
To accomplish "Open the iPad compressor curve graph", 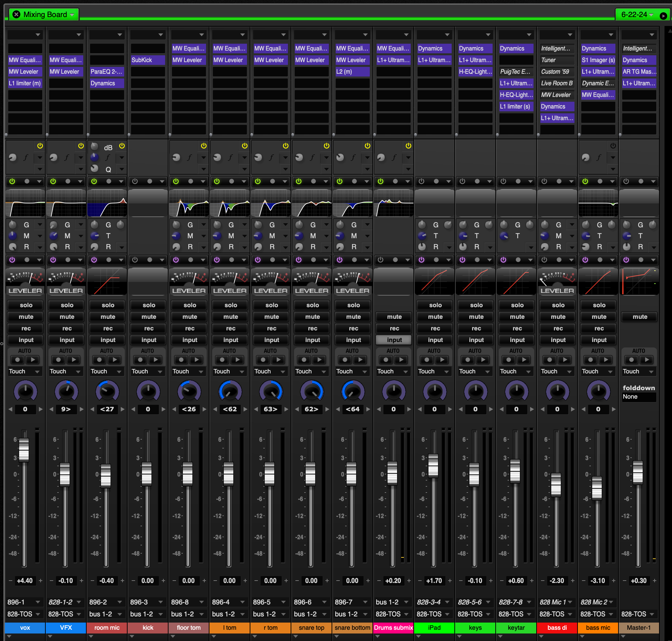I will coord(434,282).
